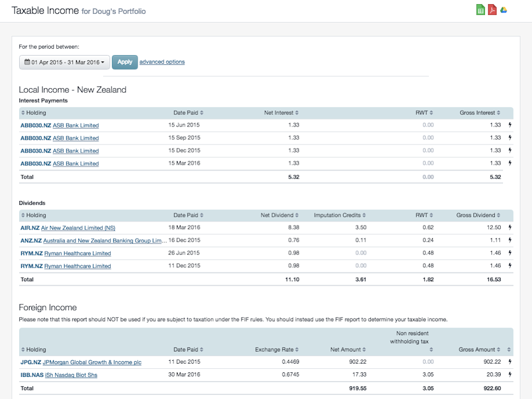Sort interest payments by Date Paid
This screenshot has height=399, width=532.
coord(189,113)
